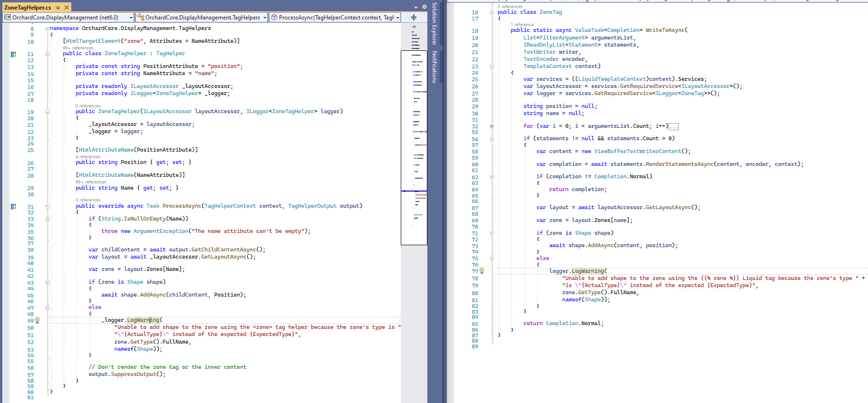Click the HtmlTargetElement attribute name
868x403 pixels.
94,41
